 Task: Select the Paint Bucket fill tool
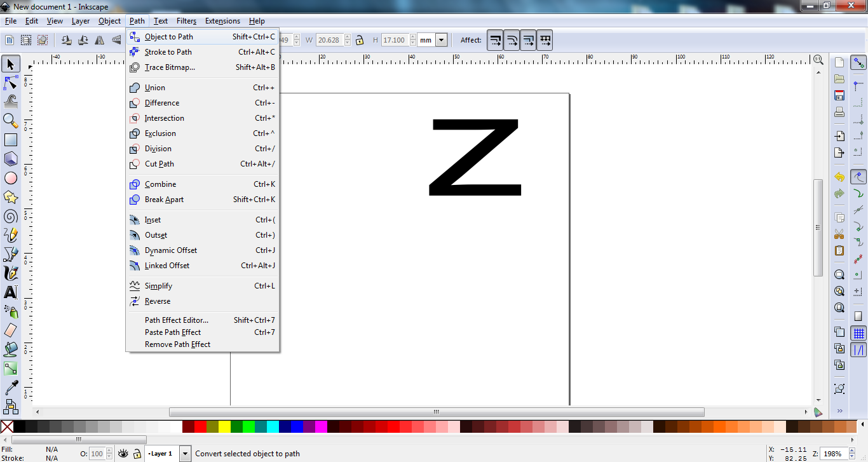tap(11, 350)
